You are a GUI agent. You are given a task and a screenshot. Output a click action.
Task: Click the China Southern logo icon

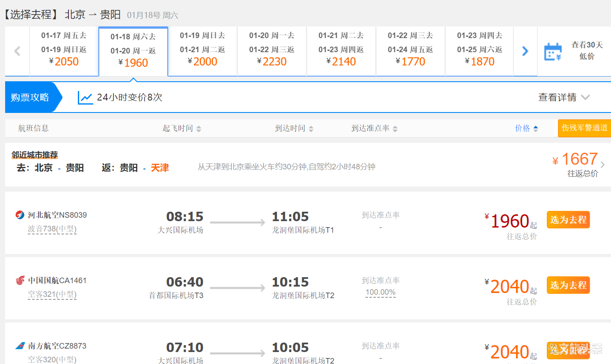20,346
